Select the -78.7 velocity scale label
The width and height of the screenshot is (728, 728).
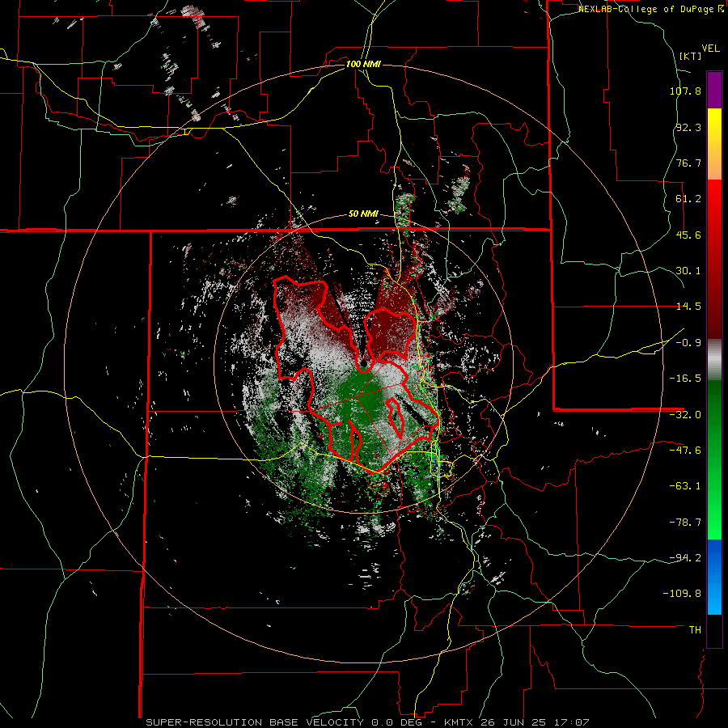pyautogui.click(x=685, y=523)
